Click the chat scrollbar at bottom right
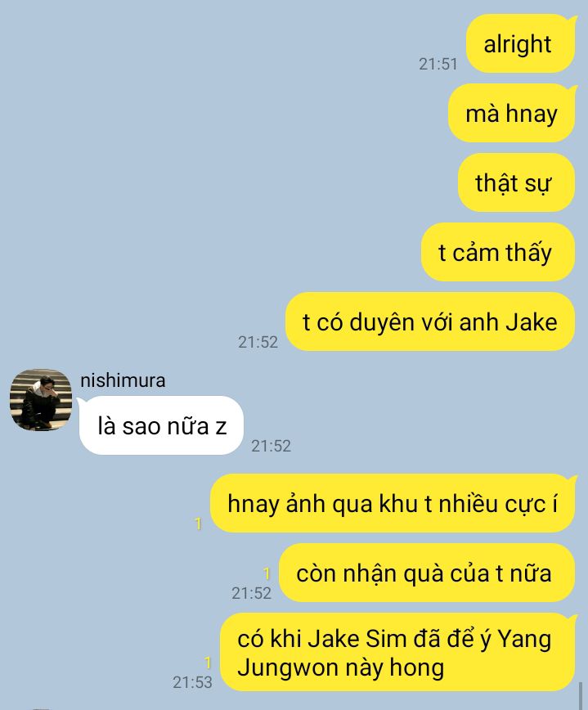Viewport: 588px width, 710px height. point(580,695)
